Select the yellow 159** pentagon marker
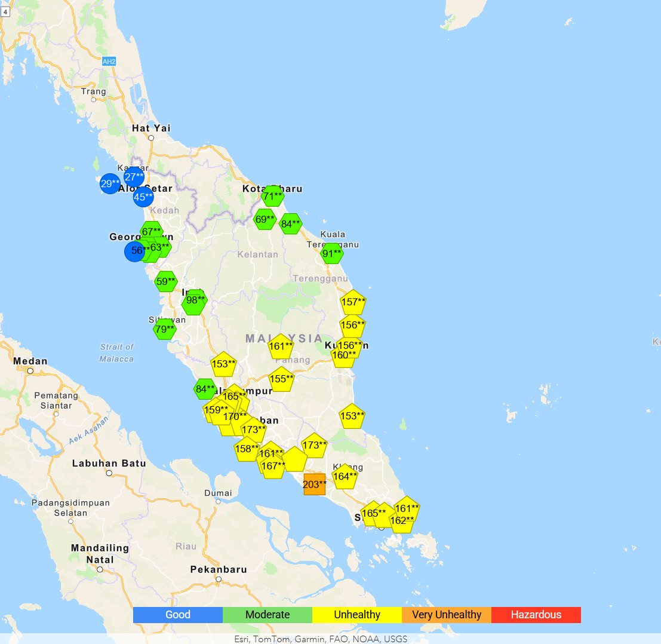 216,410
